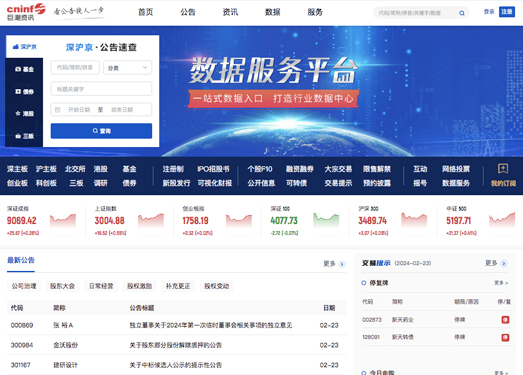Open 个股F10 link
523x375 pixels.
(260, 169)
